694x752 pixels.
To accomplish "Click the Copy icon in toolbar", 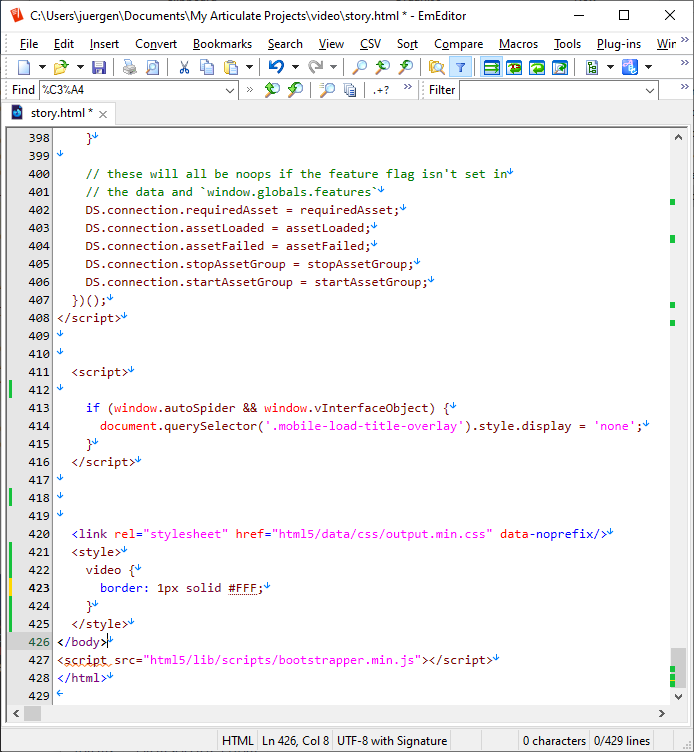I will coord(207,67).
